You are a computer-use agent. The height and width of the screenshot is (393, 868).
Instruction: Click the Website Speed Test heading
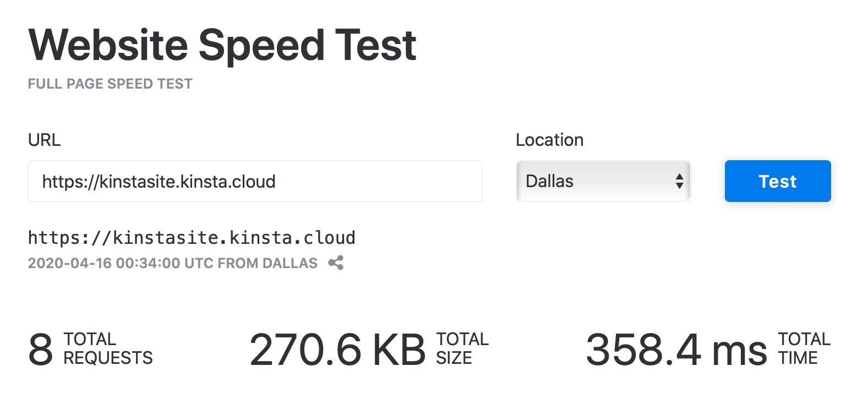coord(222,45)
